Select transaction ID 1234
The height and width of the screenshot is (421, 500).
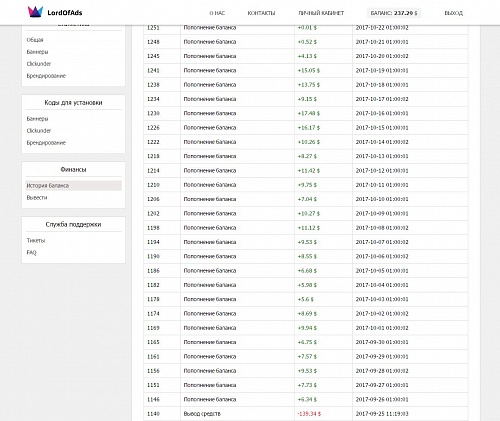pos(153,99)
